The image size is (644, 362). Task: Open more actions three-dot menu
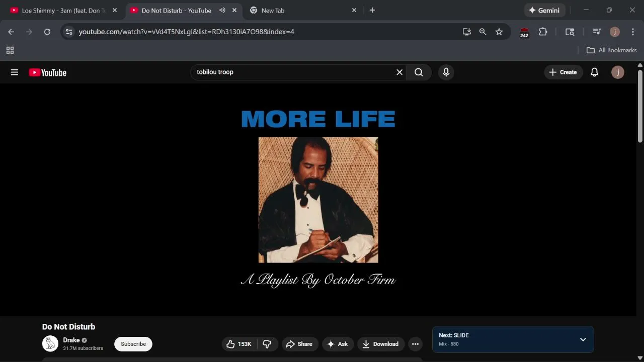coord(415,344)
